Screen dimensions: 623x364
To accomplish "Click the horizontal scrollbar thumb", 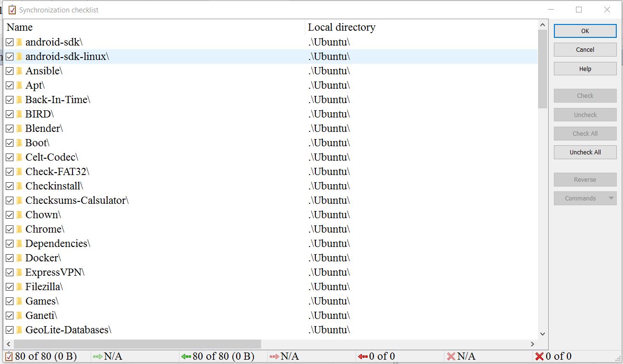I will [137, 344].
